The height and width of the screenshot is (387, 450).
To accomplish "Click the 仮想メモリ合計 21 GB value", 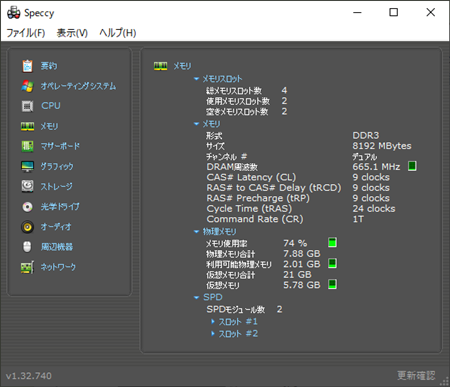I will coord(297,275).
